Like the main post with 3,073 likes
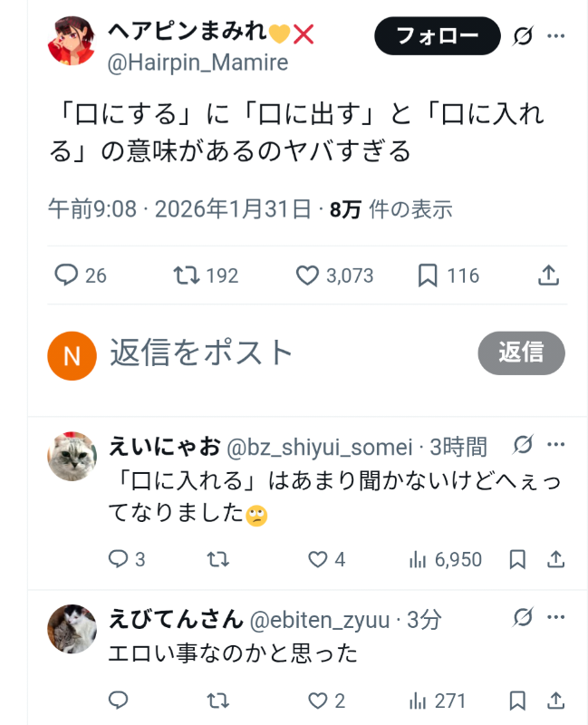 tap(308, 275)
